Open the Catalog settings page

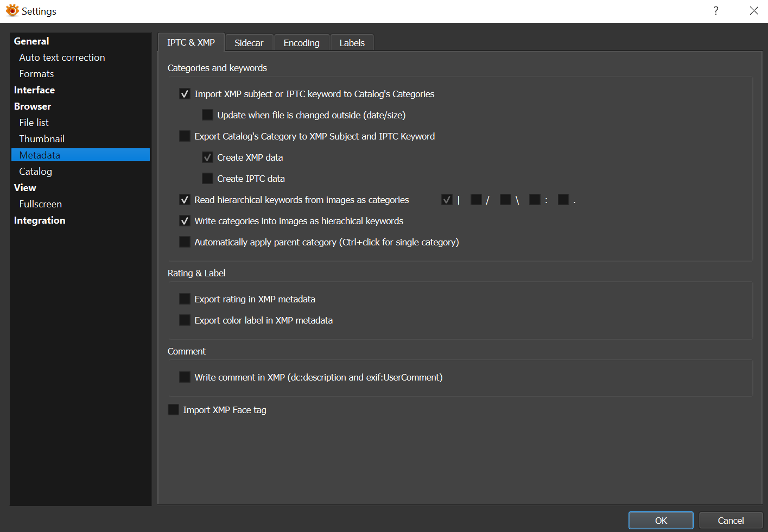pos(36,172)
